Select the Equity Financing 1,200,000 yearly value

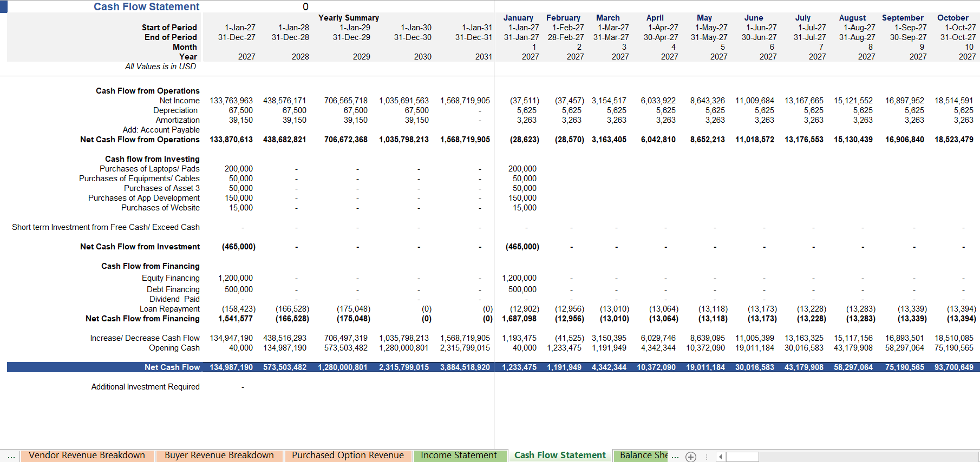236,278
